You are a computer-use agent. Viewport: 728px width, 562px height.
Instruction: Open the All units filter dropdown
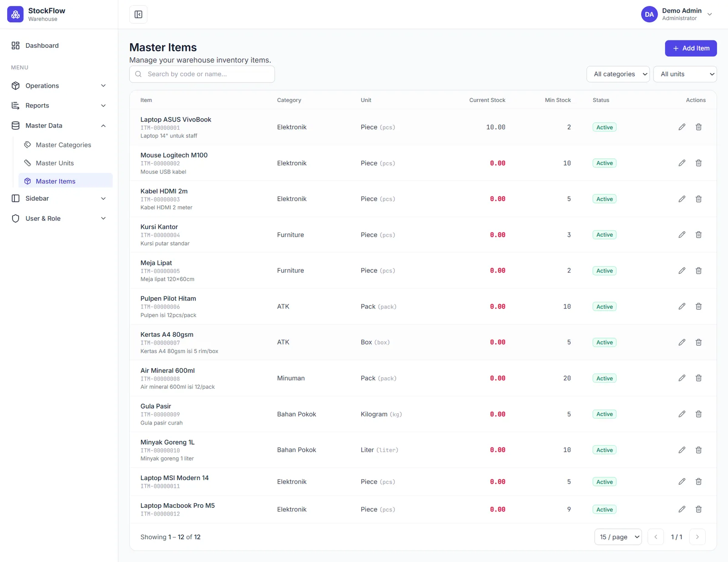click(x=685, y=74)
